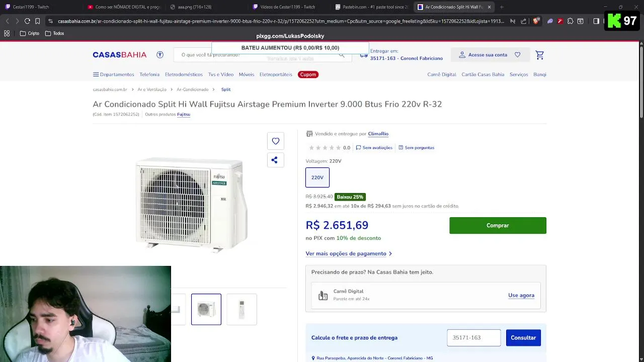Select the outdoor unit product thumbnail
Image resolution: width=644 pixels, height=362 pixels.
[206, 309]
